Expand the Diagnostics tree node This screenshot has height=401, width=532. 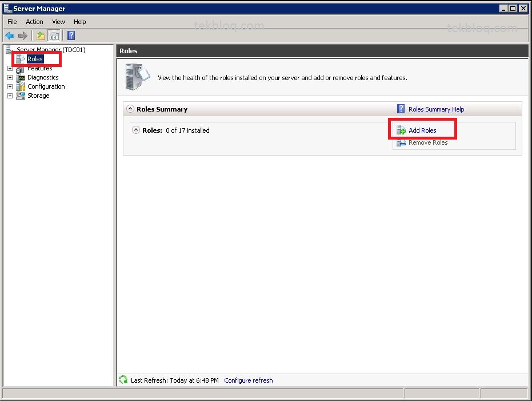point(10,77)
